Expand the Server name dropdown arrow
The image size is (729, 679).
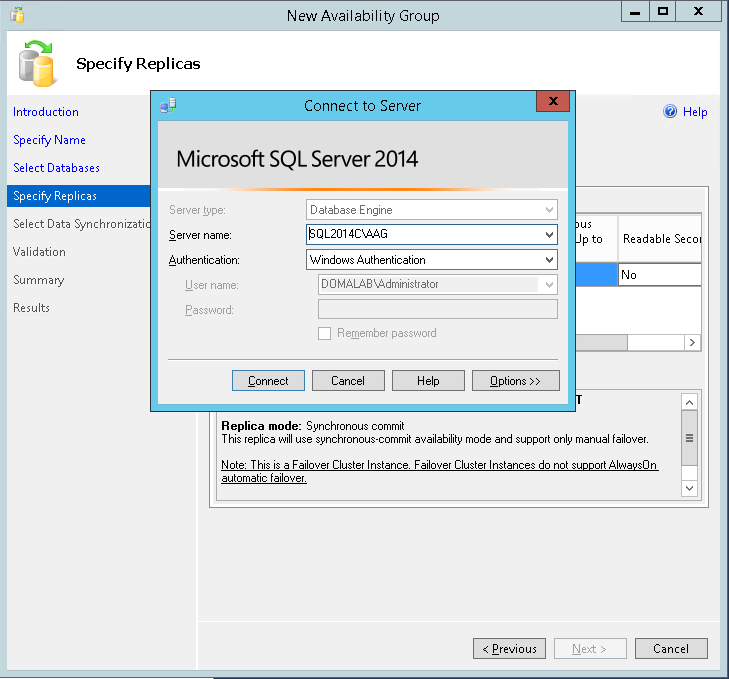click(x=549, y=234)
